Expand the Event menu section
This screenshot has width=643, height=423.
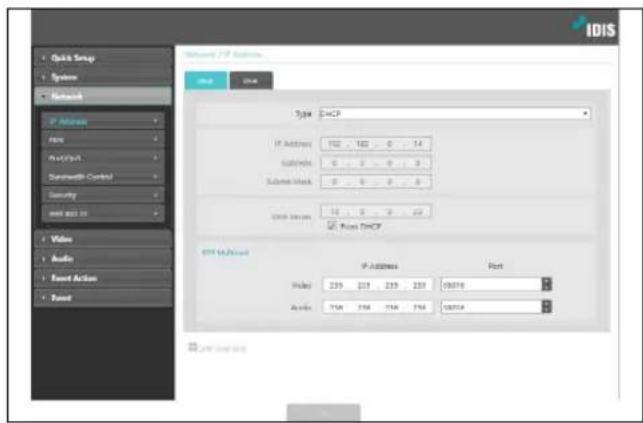[103, 298]
